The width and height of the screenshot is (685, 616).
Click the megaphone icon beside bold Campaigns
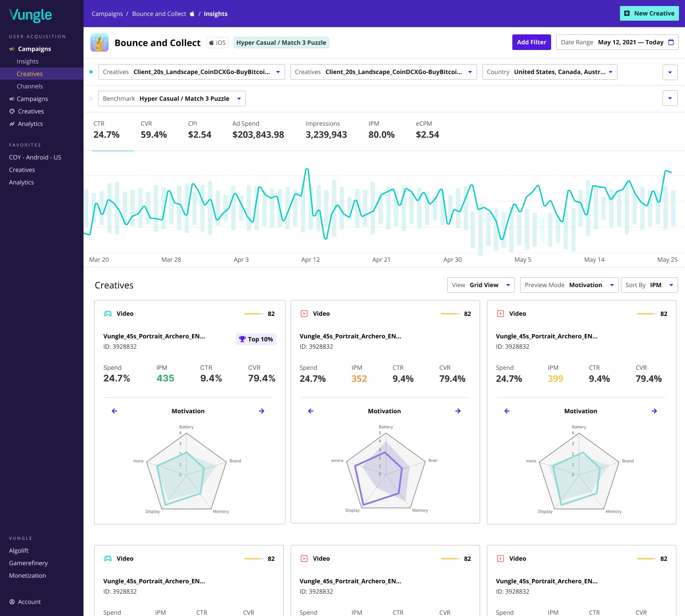(x=12, y=49)
